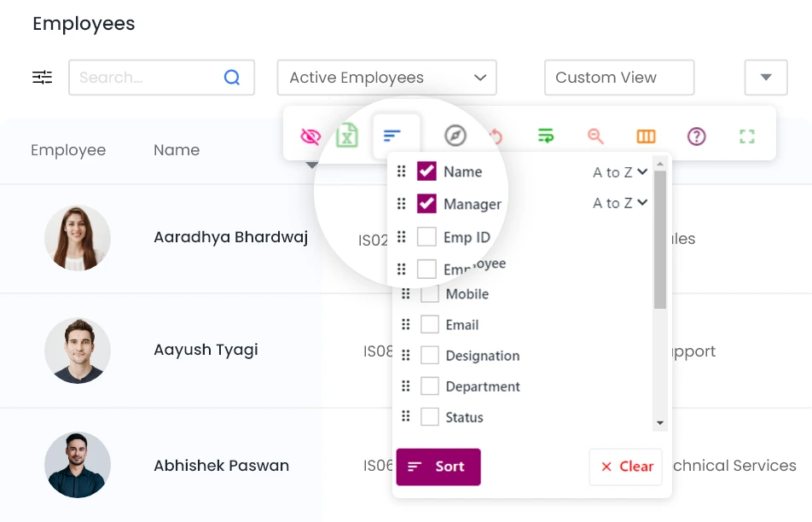Click the hide columns eye-slash icon
The width and height of the screenshot is (812, 522).
(x=310, y=136)
